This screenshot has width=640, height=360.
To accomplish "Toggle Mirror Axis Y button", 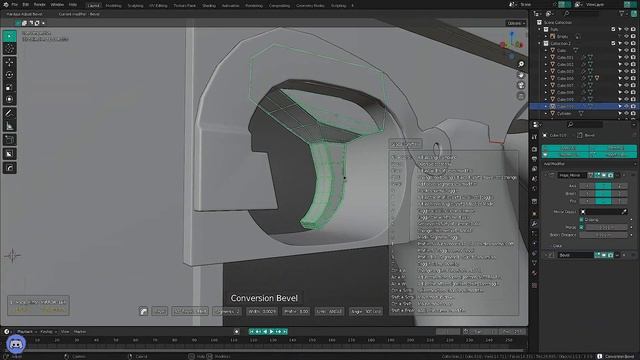I will [x=603, y=186].
